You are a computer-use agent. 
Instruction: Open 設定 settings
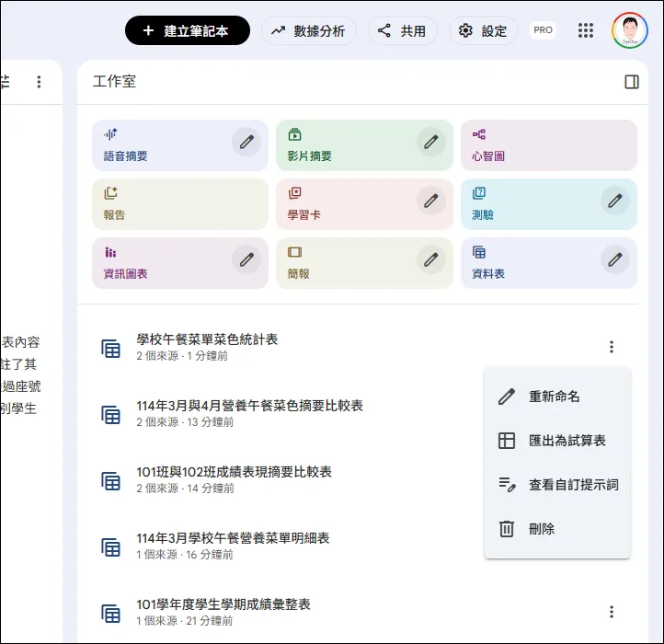tap(483, 30)
